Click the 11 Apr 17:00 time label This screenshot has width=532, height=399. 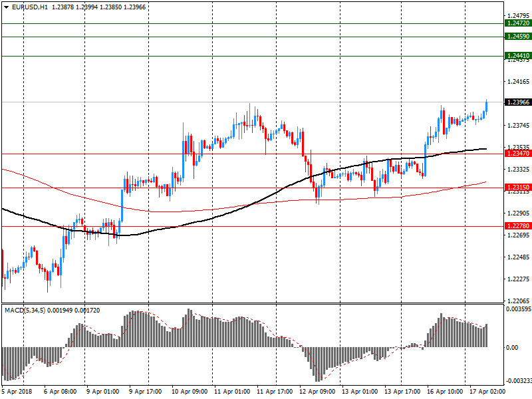coord(275,392)
